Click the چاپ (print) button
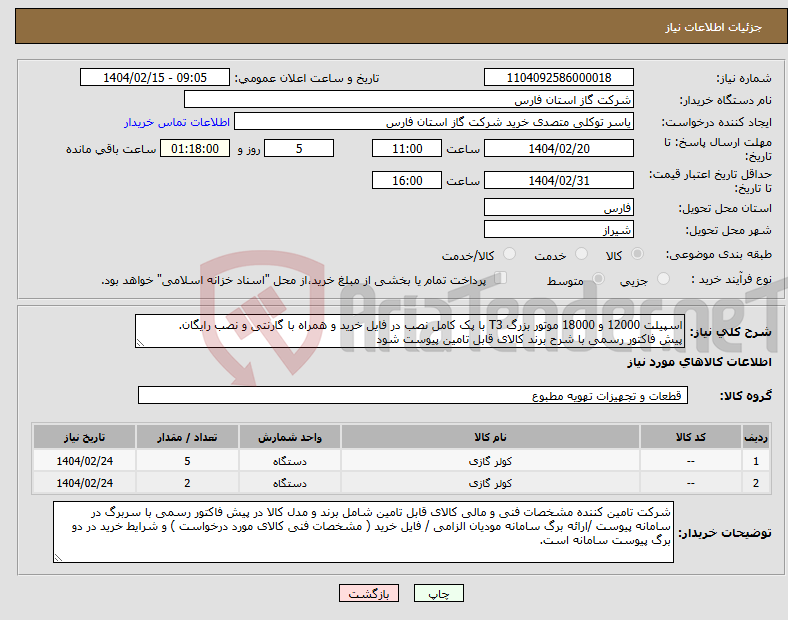The image size is (788, 620). 438,593
